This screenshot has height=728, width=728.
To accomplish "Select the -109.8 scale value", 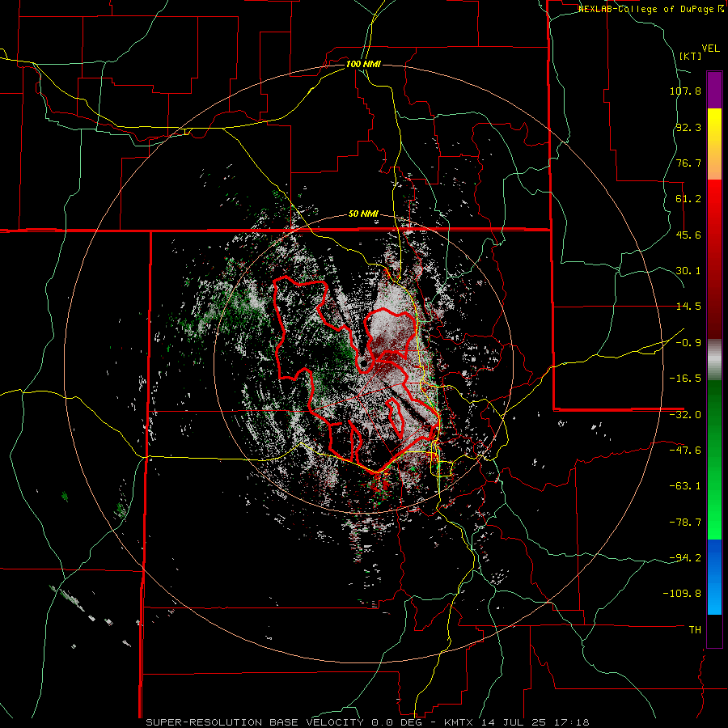I will [682, 594].
